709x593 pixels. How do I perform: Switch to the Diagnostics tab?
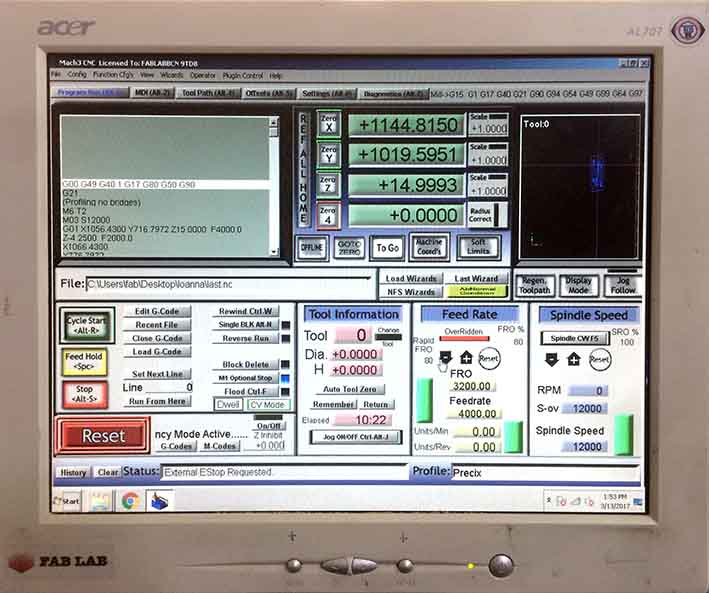pyautogui.click(x=393, y=94)
